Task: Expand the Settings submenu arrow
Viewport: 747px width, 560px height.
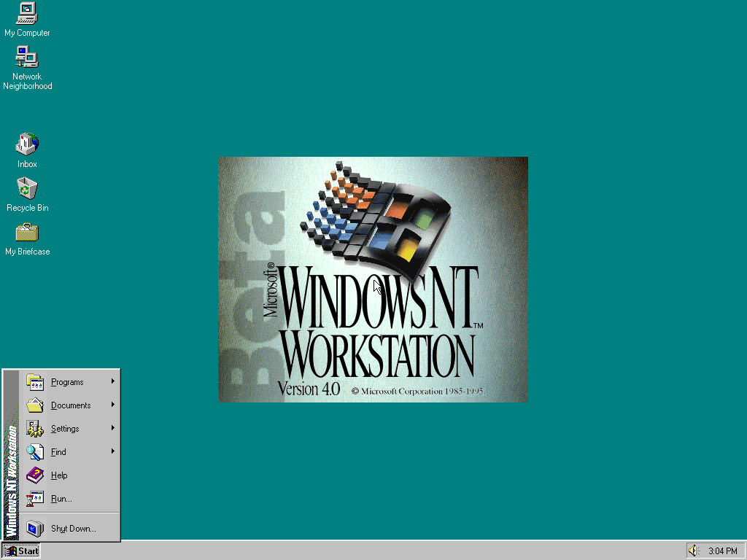Action: (113, 427)
